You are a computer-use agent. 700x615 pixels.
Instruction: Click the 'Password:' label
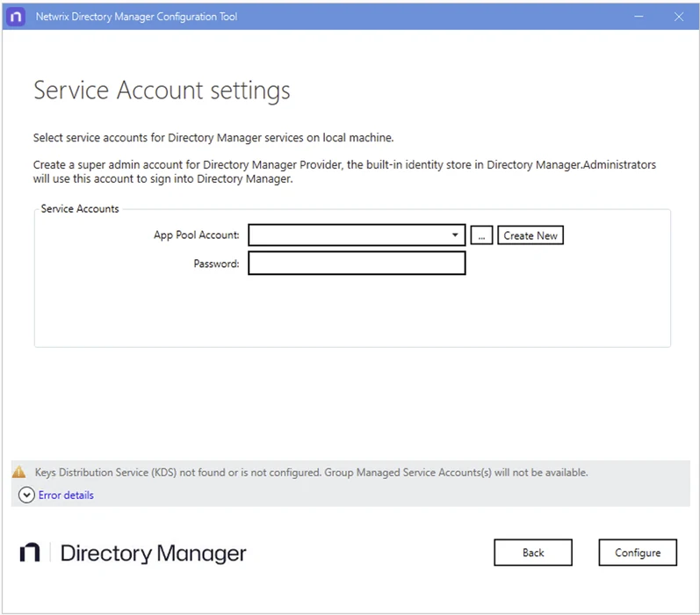click(217, 264)
